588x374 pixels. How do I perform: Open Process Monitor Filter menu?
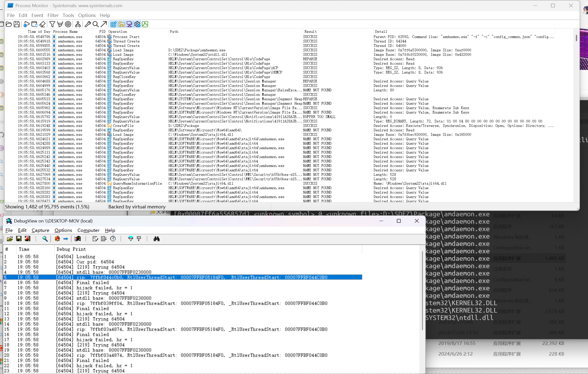[x=53, y=15]
